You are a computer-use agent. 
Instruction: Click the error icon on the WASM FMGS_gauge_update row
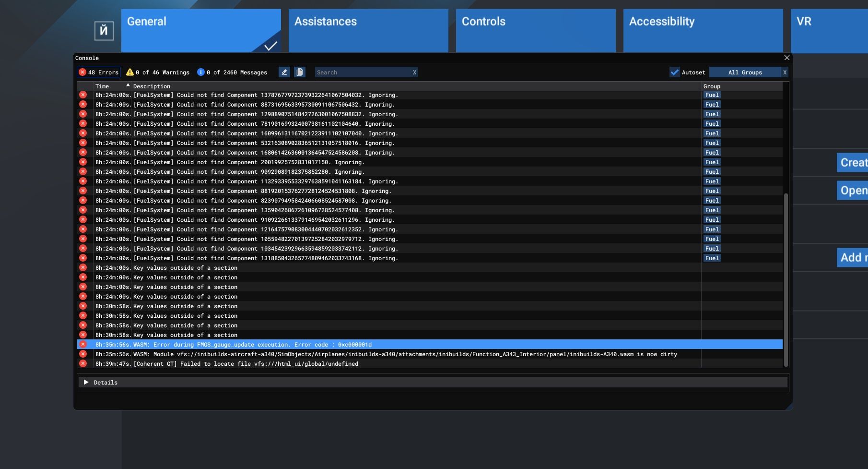(83, 345)
